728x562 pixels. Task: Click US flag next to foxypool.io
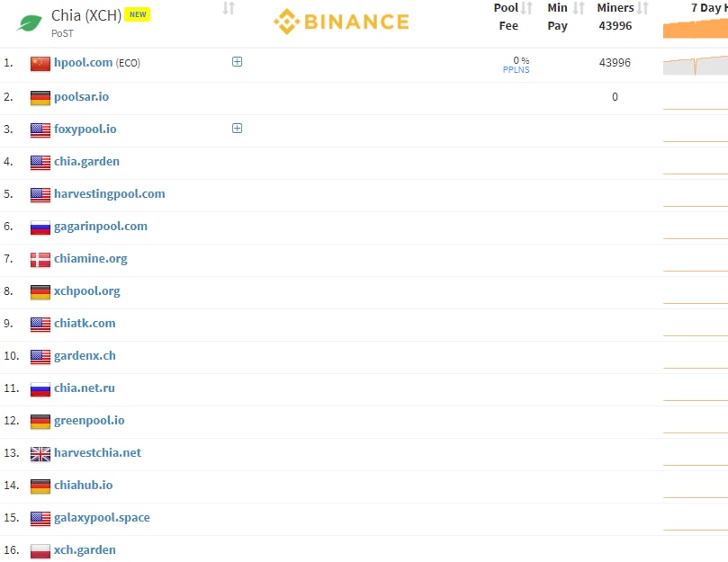pos(40,130)
